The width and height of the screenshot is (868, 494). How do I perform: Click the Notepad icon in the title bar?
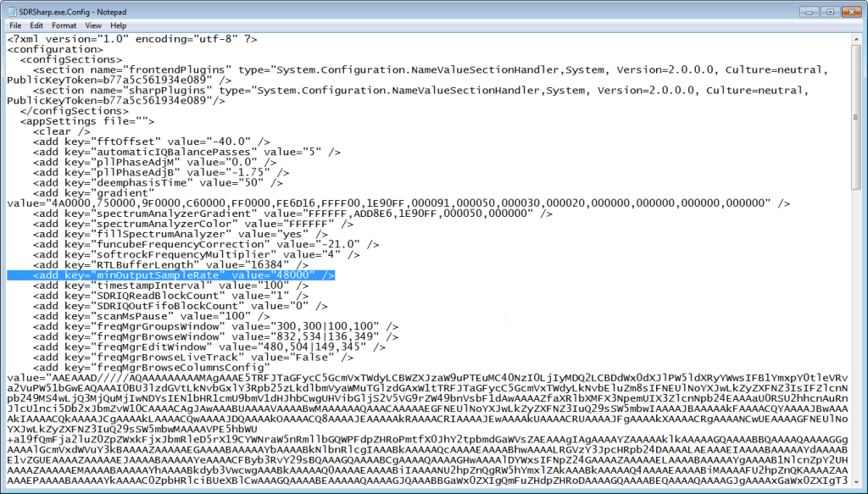pos(10,12)
